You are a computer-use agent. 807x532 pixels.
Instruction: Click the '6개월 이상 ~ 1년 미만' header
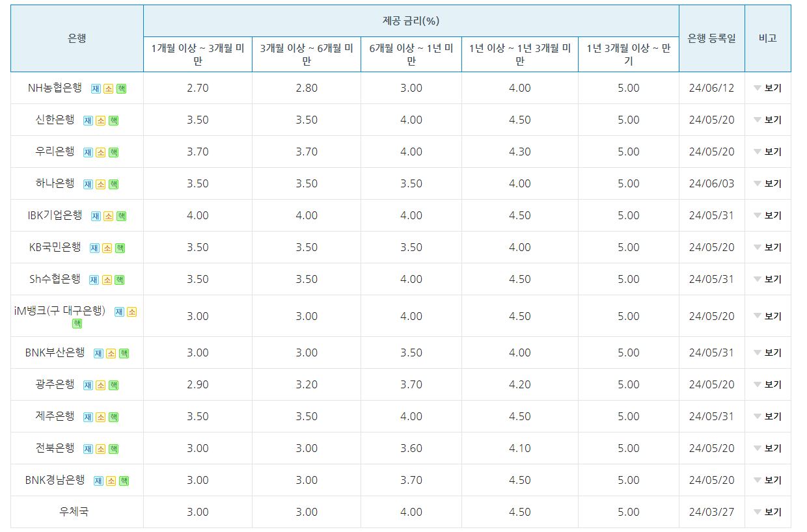pyautogui.click(x=411, y=55)
